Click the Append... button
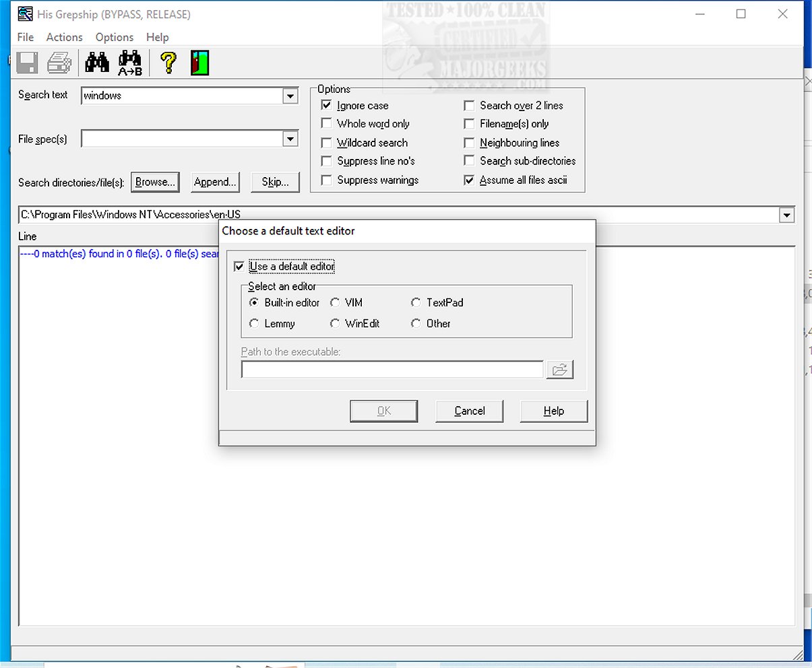812x668 pixels. tap(215, 182)
